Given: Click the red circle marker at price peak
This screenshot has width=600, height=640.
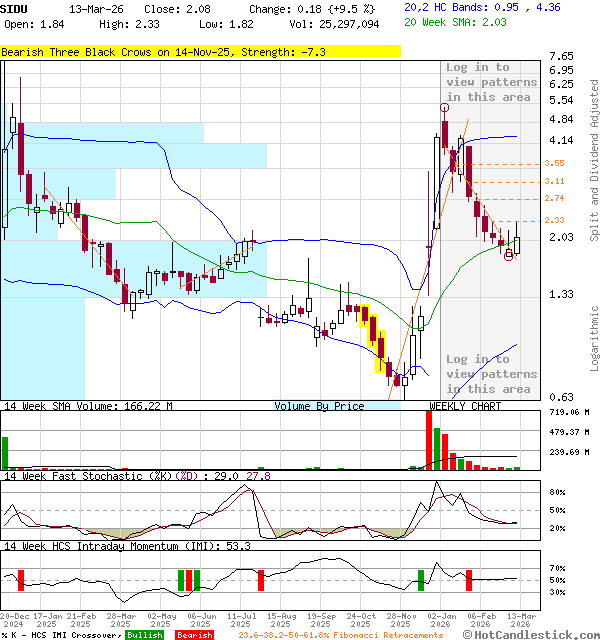Looking at the screenshot, I should point(444,107).
